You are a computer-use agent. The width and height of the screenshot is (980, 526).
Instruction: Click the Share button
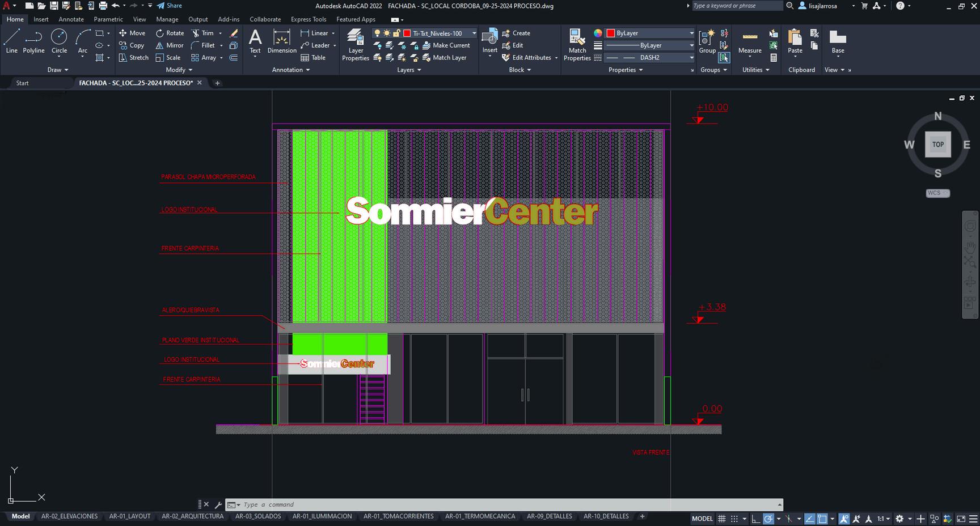pos(170,6)
